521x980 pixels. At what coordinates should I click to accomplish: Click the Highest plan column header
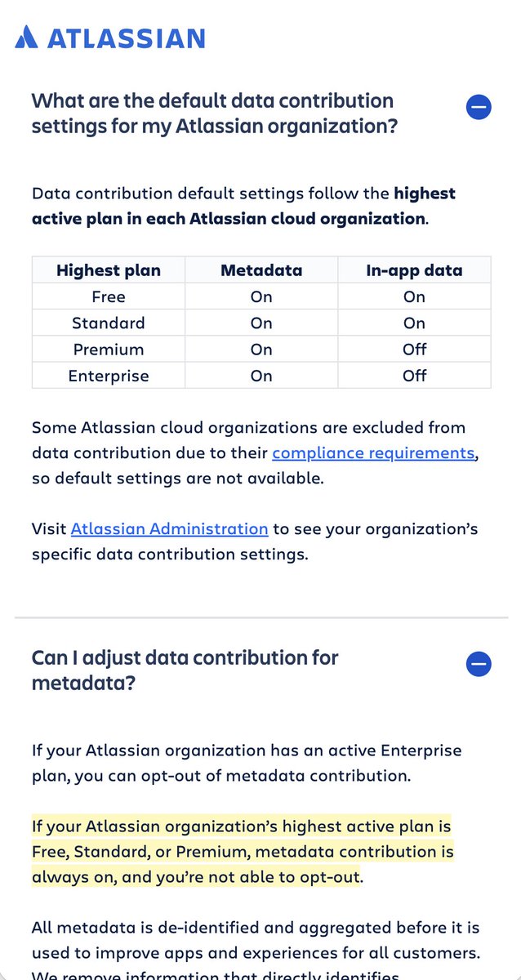point(109,270)
